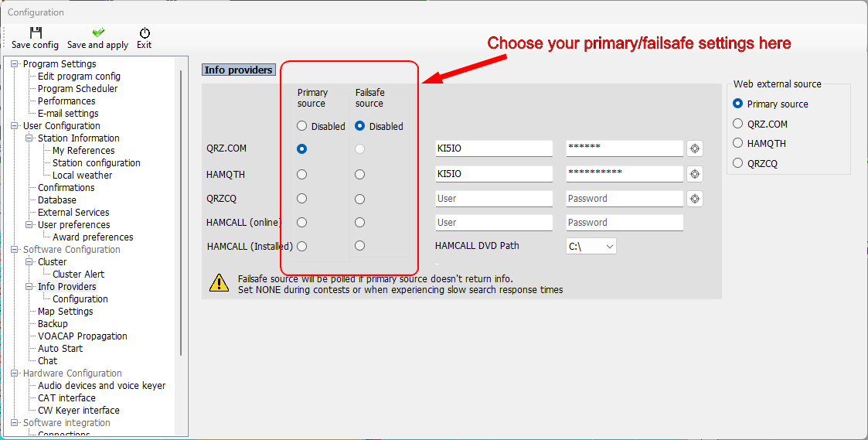
Task: Collapse the User preferences tree node
Action: tap(29, 224)
